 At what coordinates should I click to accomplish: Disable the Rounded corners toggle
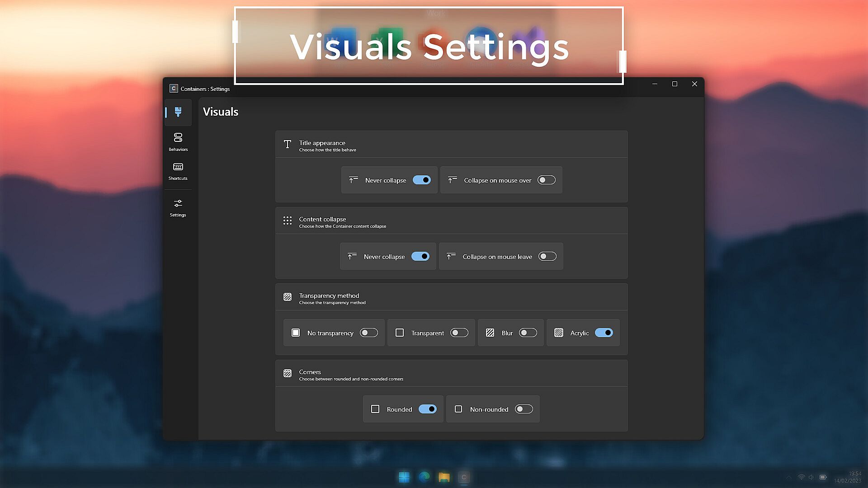click(427, 409)
